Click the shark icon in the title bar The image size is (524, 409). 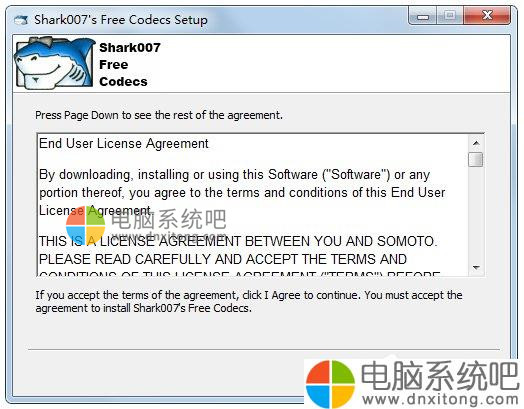(x=21, y=20)
